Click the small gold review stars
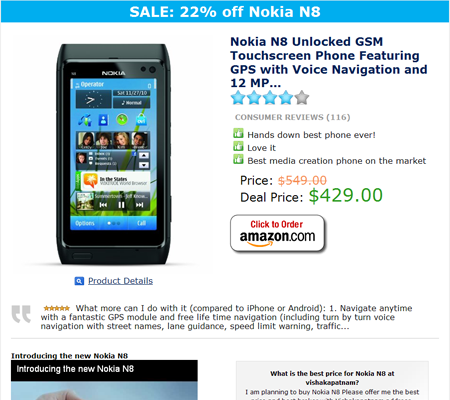 point(57,308)
